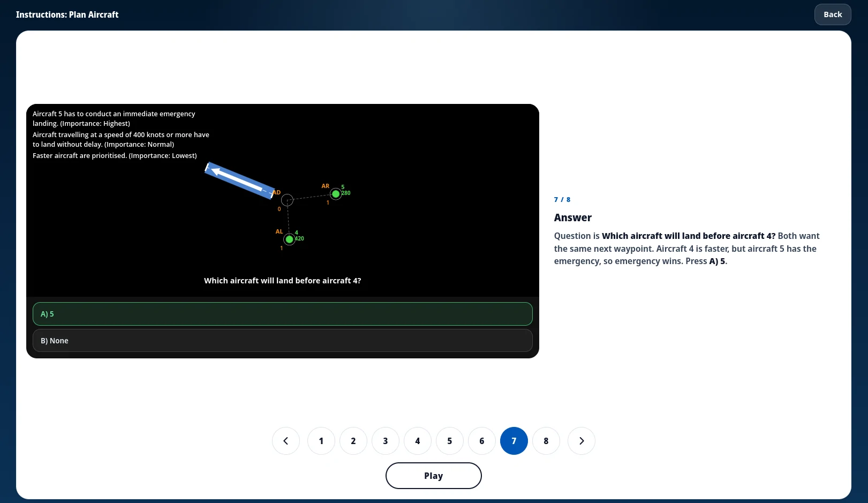Click the speed value 420

[299, 238]
